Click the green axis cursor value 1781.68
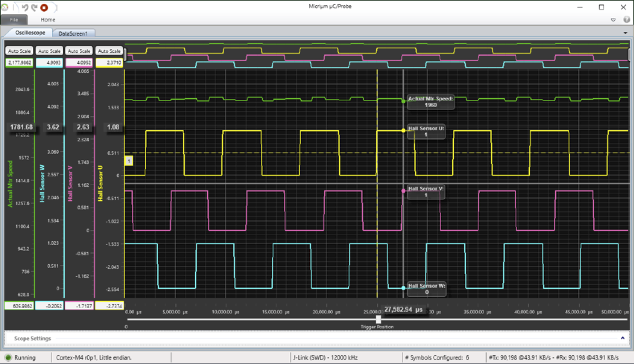Screen dimensions: 634x364 [x=21, y=127]
